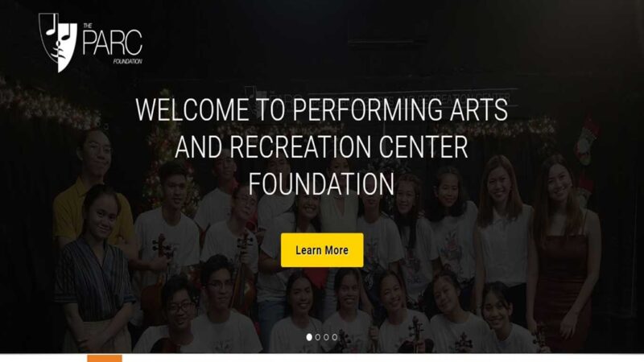The width and height of the screenshot is (644, 362).
Task: Click the WELCOME TO PERFORMING ARTS heading line
Action: 321,109
